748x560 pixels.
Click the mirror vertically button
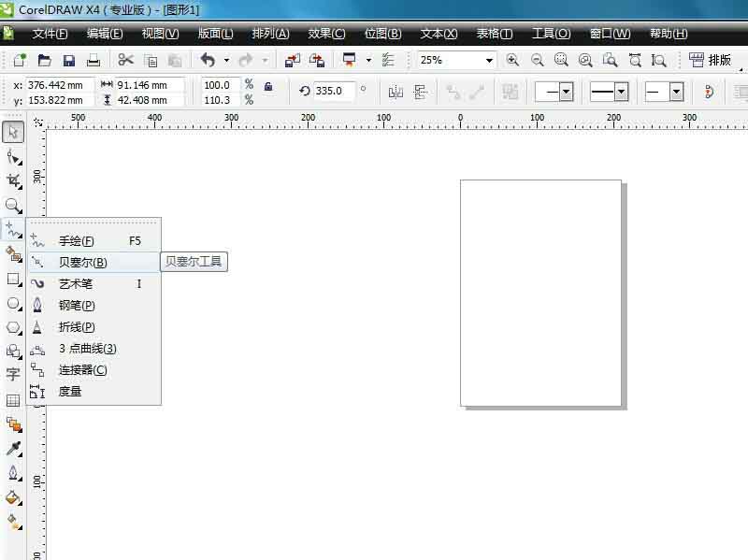click(420, 92)
